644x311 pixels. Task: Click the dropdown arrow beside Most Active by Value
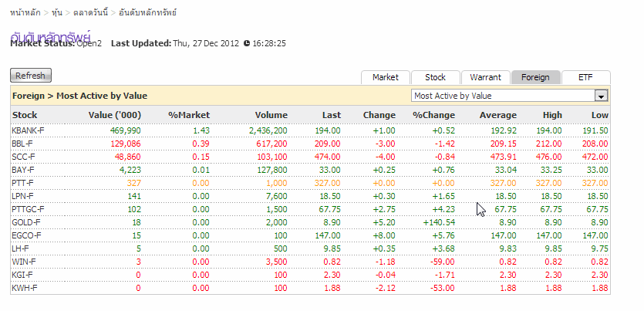[x=602, y=96]
